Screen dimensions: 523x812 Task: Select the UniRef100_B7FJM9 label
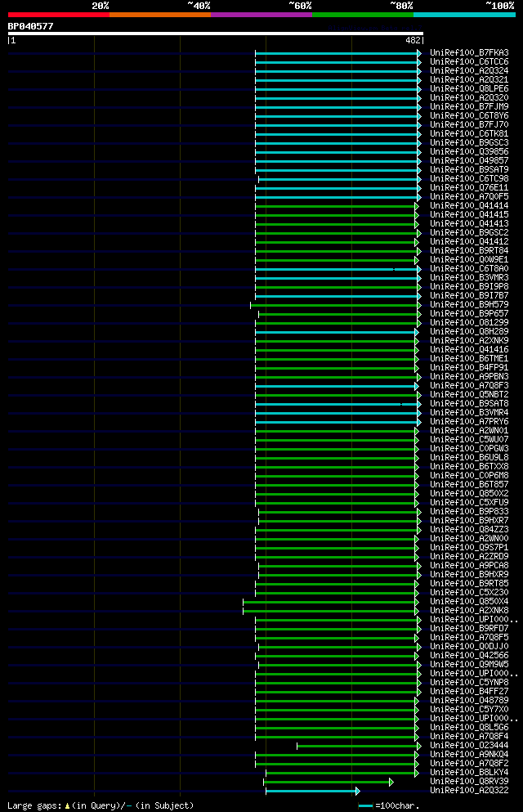pos(469,106)
